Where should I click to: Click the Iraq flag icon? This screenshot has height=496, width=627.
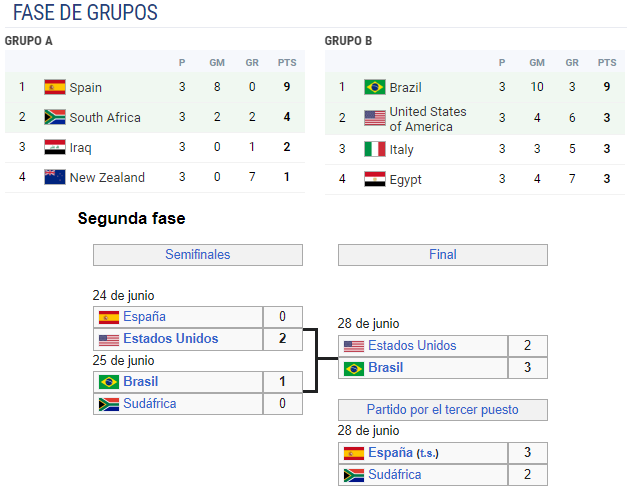pyautogui.click(x=55, y=147)
